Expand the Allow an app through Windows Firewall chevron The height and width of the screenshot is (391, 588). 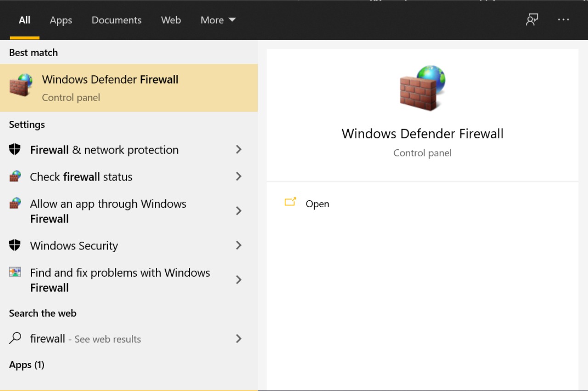(x=238, y=211)
